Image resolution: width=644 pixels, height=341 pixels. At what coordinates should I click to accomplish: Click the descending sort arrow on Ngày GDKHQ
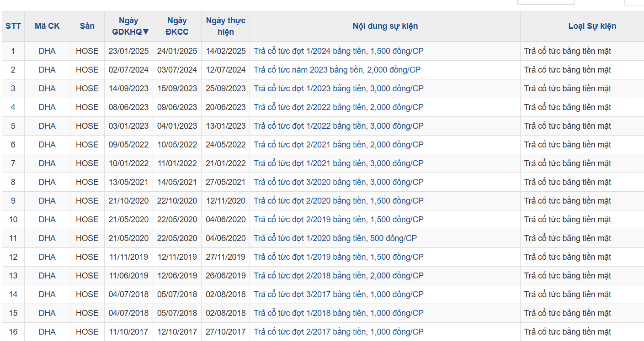(x=146, y=32)
